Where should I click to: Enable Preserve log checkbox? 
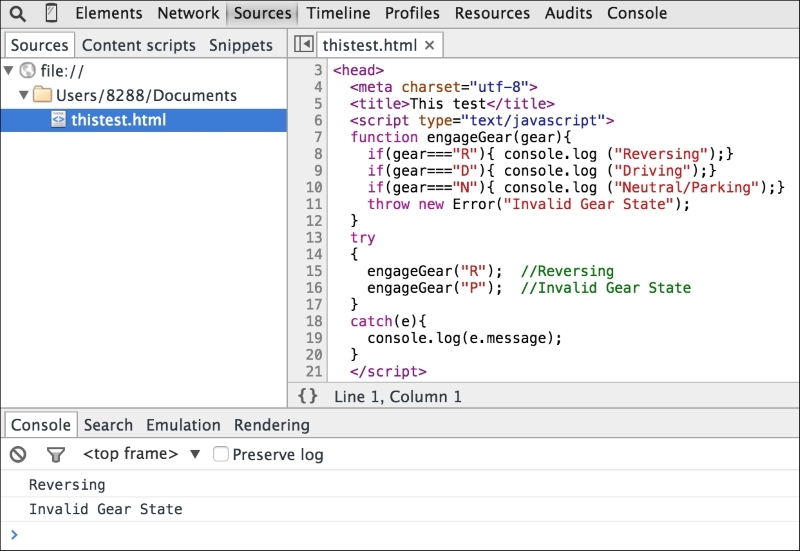pos(220,454)
